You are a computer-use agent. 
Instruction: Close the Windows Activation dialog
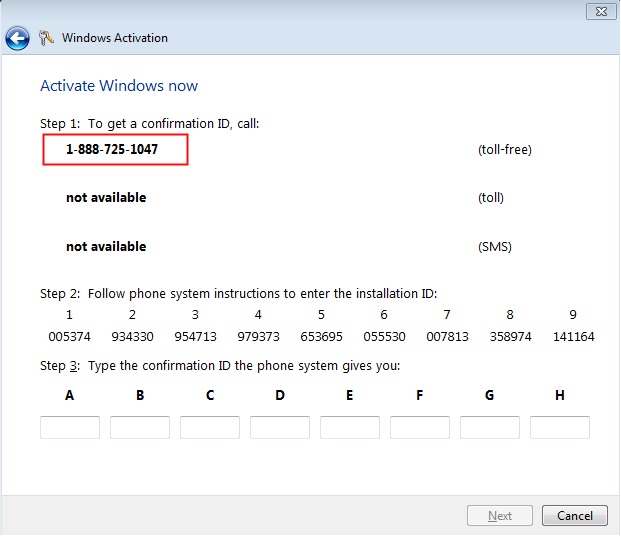pyautogui.click(x=601, y=11)
